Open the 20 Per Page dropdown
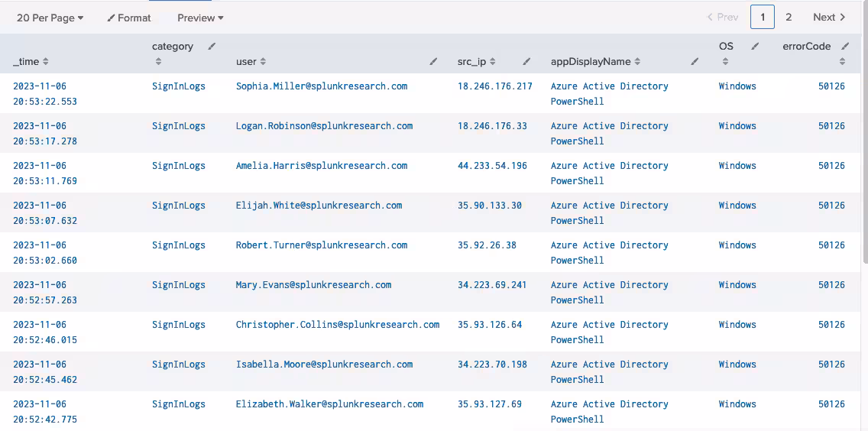 coord(50,18)
